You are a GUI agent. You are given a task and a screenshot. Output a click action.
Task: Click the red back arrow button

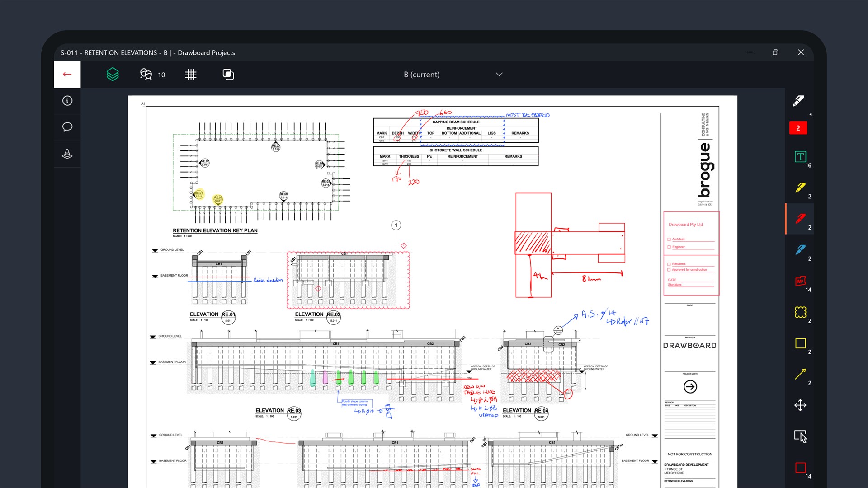[67, 75]
